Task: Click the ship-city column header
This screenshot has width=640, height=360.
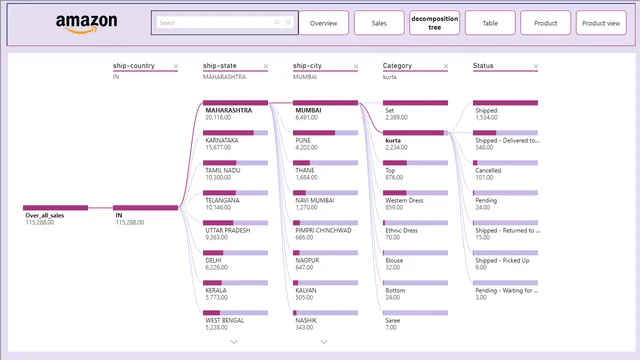Action: click(307, 66)
